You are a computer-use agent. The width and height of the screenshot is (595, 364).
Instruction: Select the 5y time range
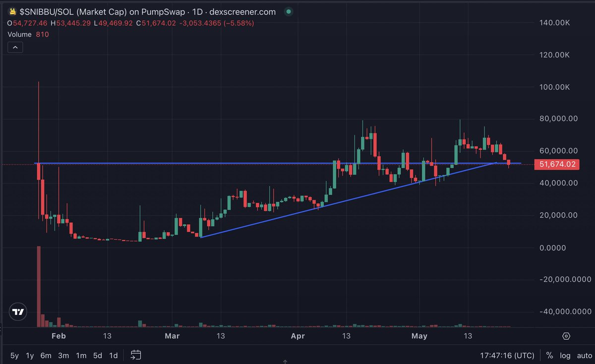point(14,355)
